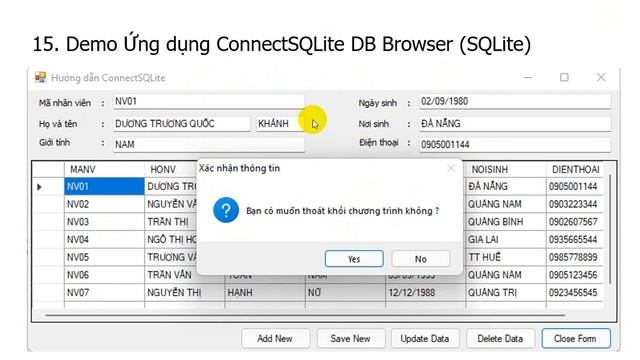Click the DIENTHOAI column header
This screenshot has width=640, height=360.
(x=575, y=169)
